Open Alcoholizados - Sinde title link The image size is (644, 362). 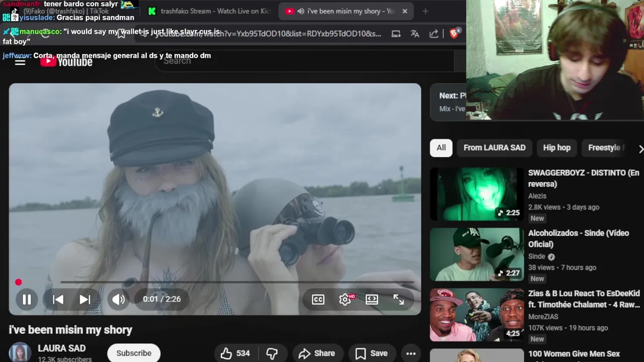pyautogui.click(x=579, y=239)
